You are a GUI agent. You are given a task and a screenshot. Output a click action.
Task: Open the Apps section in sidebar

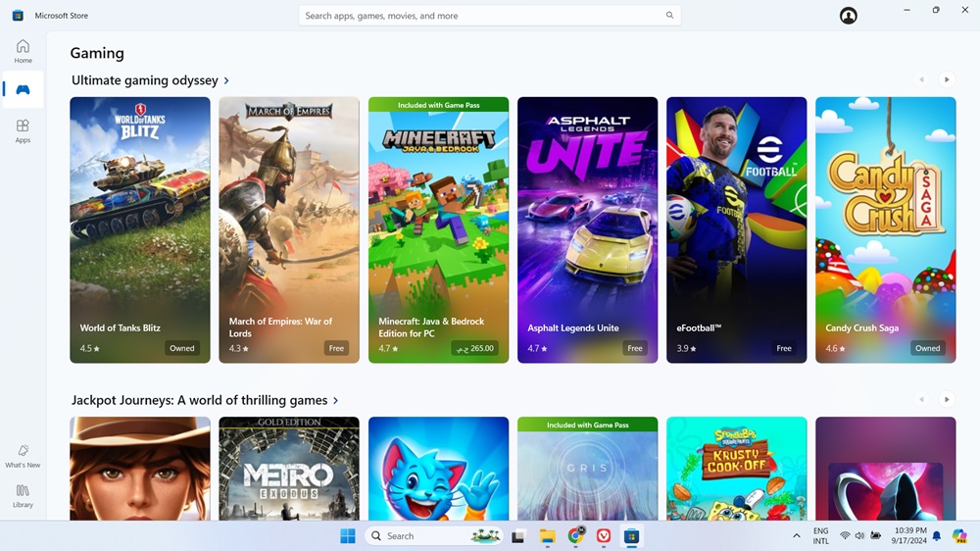24,130
